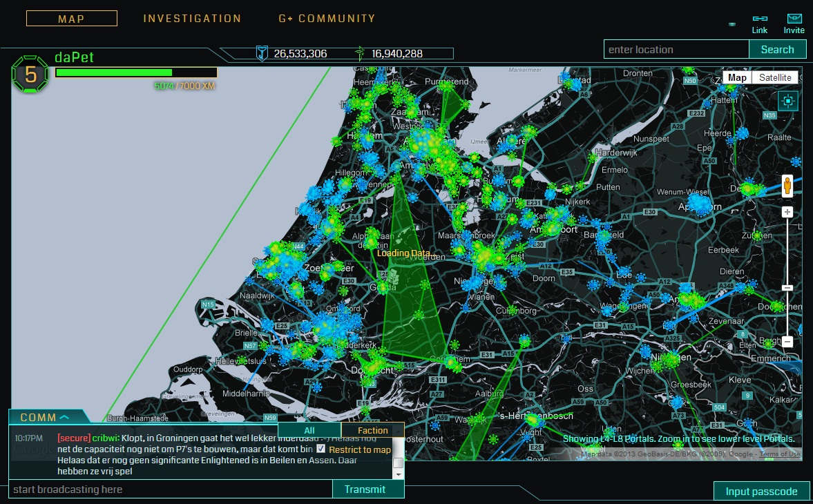Click the Eerbeek map label
The width and height of the screenshot is (813, 504).
pos(723,250)
